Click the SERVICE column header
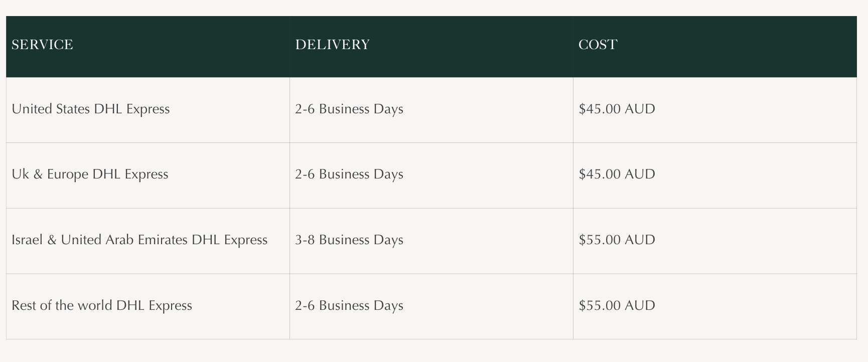868x362 pixels. point(42,45)
